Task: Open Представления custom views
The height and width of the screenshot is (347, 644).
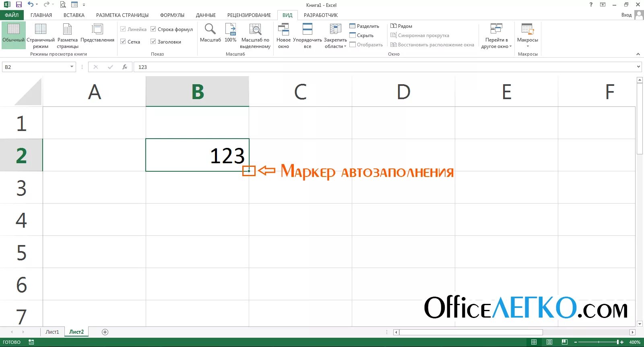Action: [97, 33]
